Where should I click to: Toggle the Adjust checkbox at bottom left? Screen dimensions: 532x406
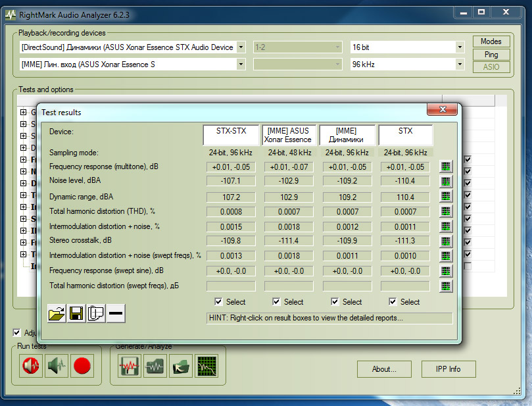16,332
